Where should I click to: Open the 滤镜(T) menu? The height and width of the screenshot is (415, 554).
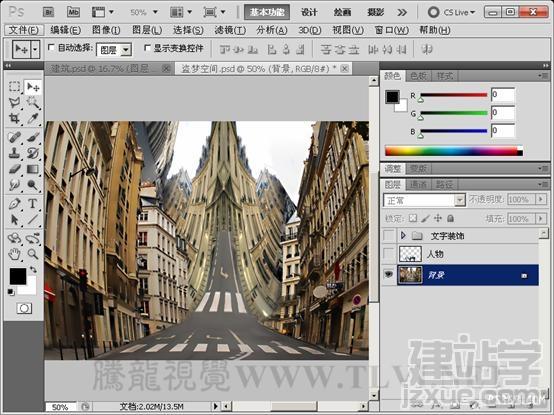230,30
